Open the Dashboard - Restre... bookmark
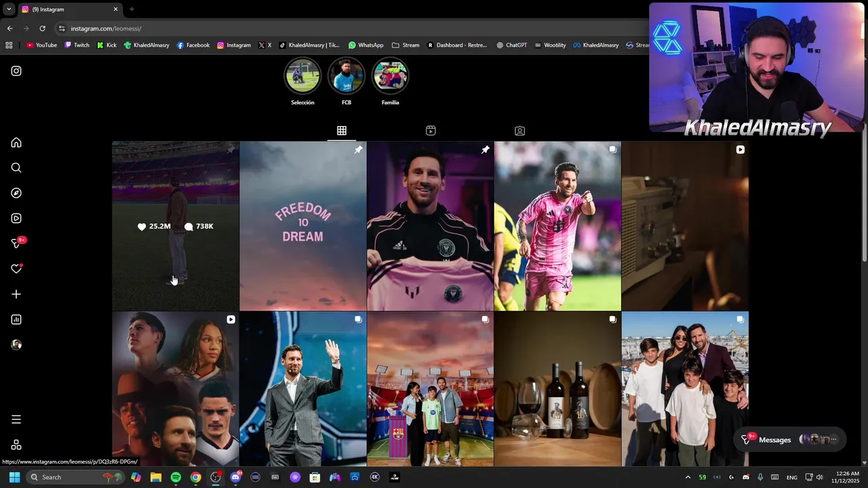This screenshot has width=868, height=488. pyautogui.click(x=457, y=45)
